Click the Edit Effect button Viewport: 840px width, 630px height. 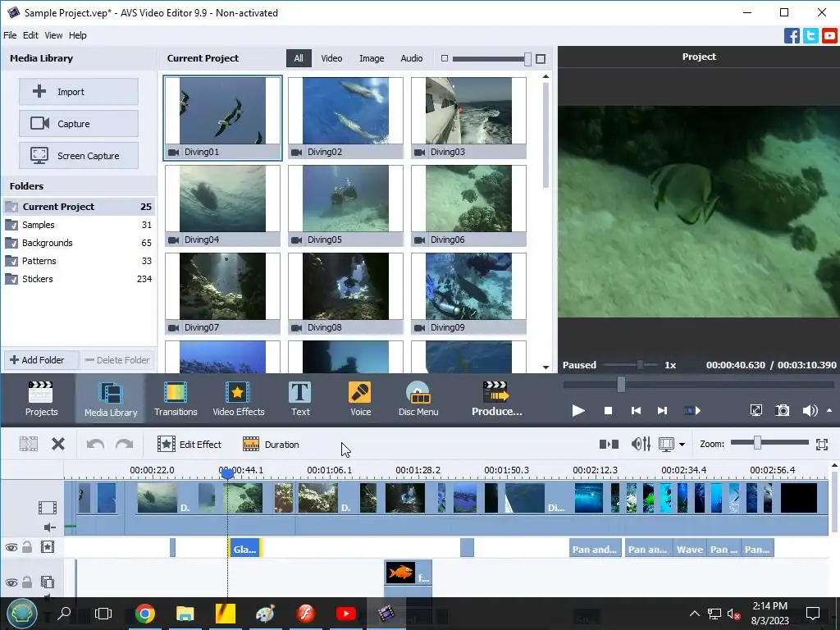point(189,444)
